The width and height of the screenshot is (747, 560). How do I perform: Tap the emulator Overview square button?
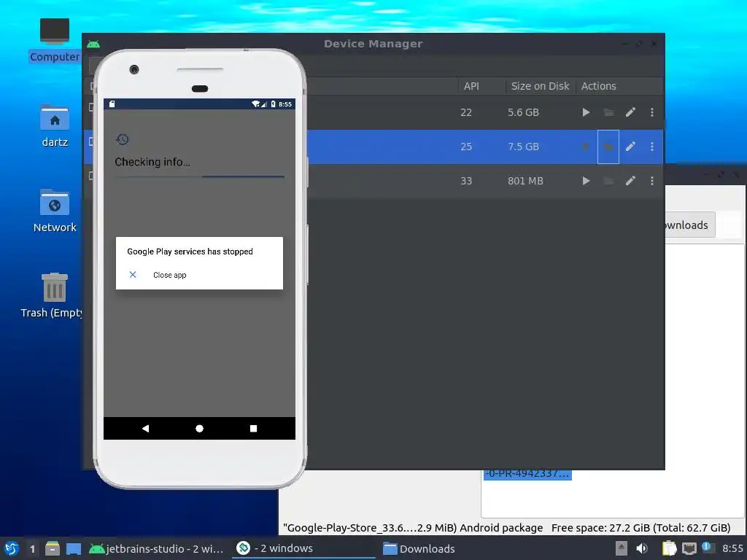(253, 429)
